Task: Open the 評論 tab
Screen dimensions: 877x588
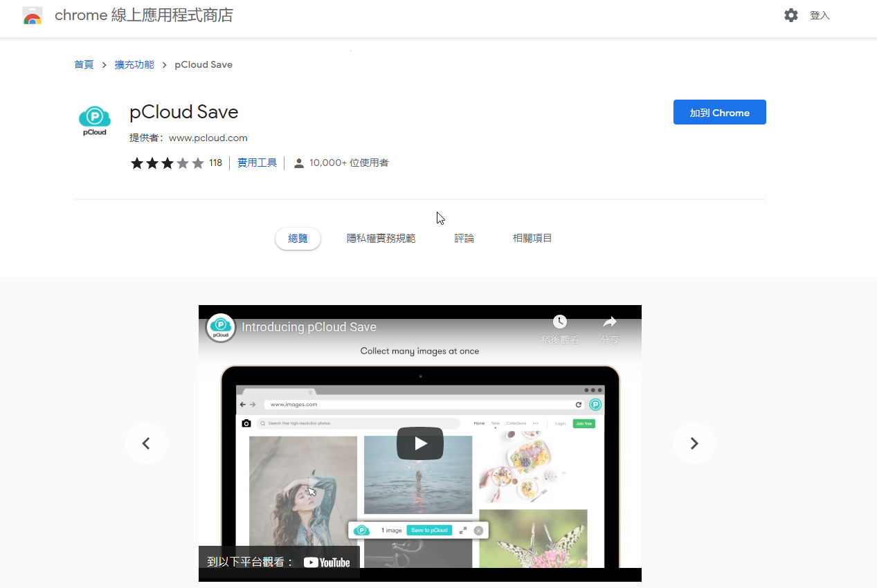Action: tap(464, 239)
